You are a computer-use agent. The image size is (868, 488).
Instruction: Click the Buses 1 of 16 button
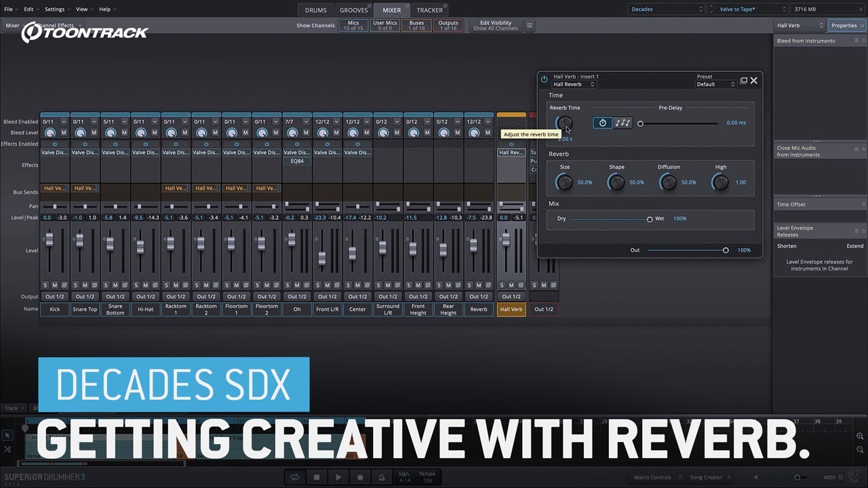416,25
